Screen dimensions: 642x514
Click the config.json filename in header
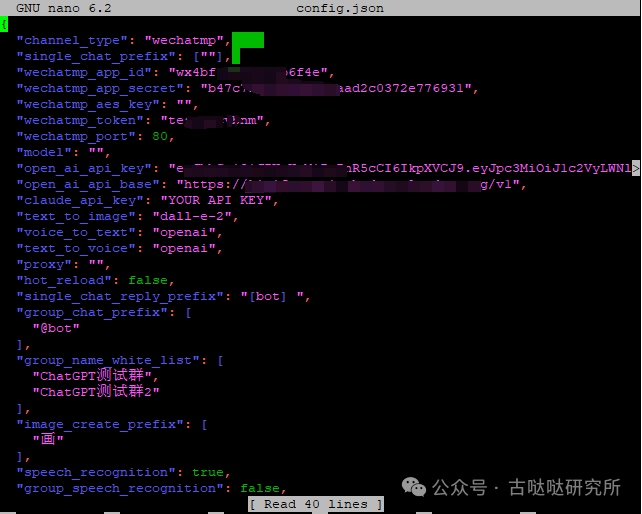click(340, 8)
